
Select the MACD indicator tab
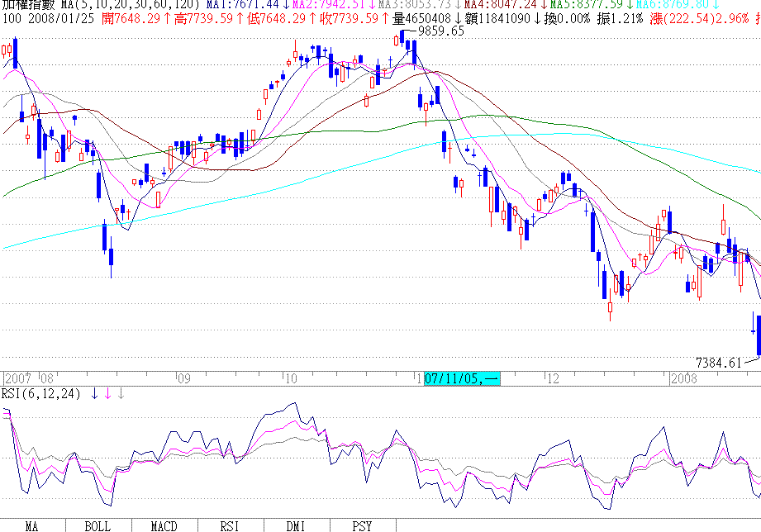(x=164, y=525)
